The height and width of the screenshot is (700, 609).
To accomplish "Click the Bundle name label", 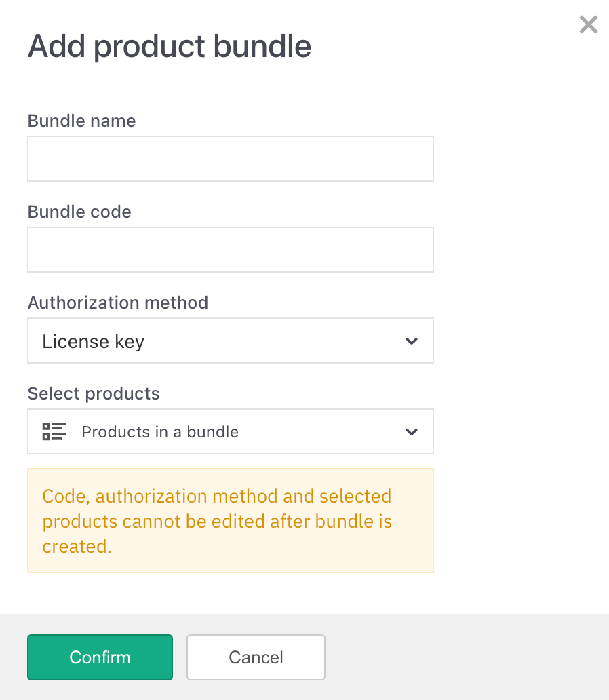I will pos(81,121).
